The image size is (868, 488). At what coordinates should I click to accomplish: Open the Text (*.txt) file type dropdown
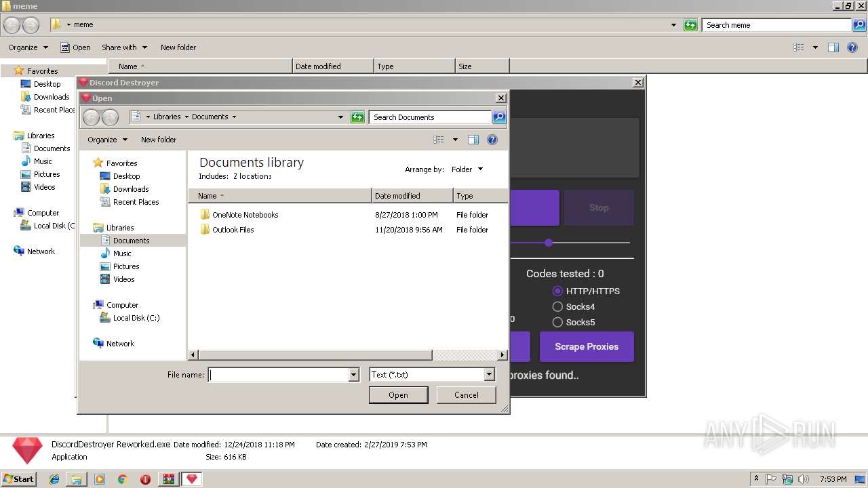click(x=489, y=375)
